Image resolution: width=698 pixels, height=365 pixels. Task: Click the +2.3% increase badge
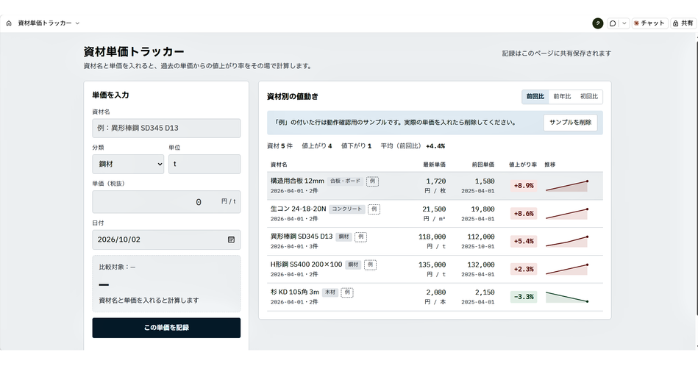point(524,269)
